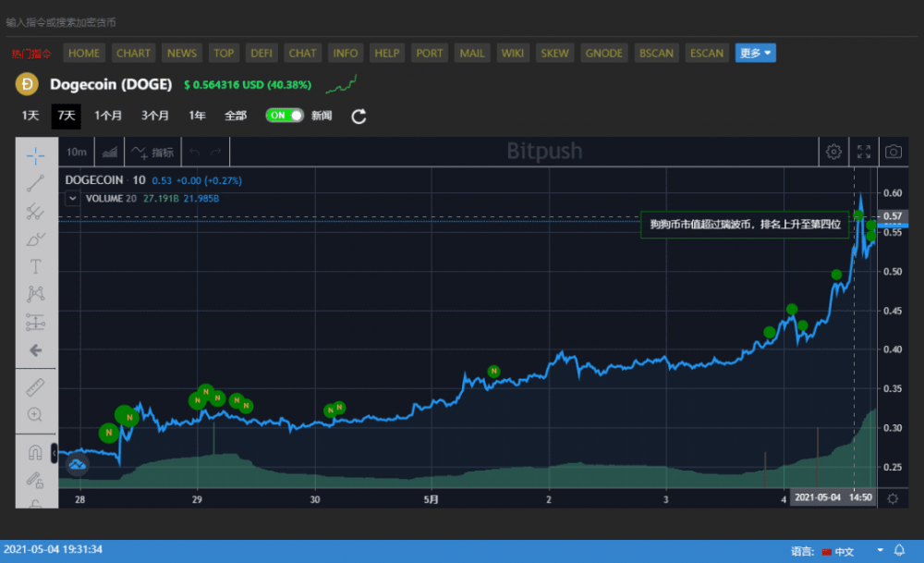Screen dimensions: 924x563
Task: Turn off the 新闻 news switch
Action: [x=285, y=116]
